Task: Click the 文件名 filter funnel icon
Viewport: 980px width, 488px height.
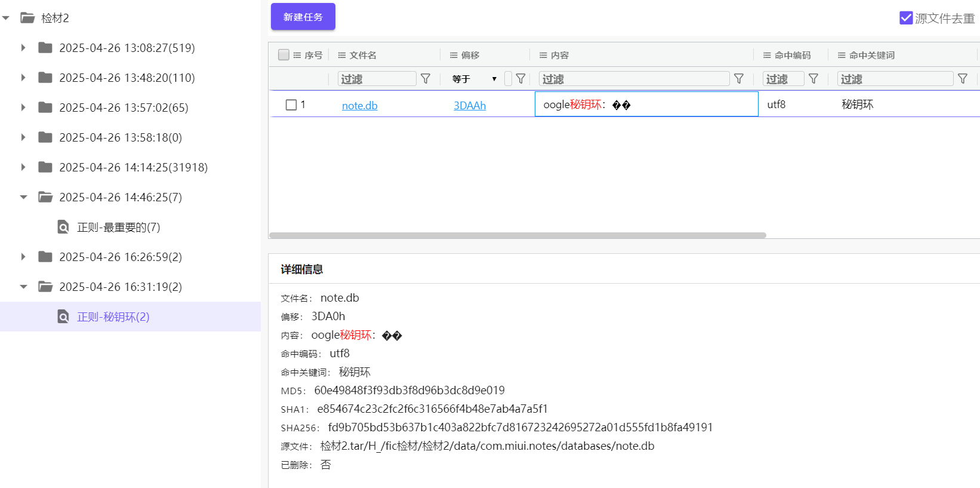Action: (x=426, y=79)
